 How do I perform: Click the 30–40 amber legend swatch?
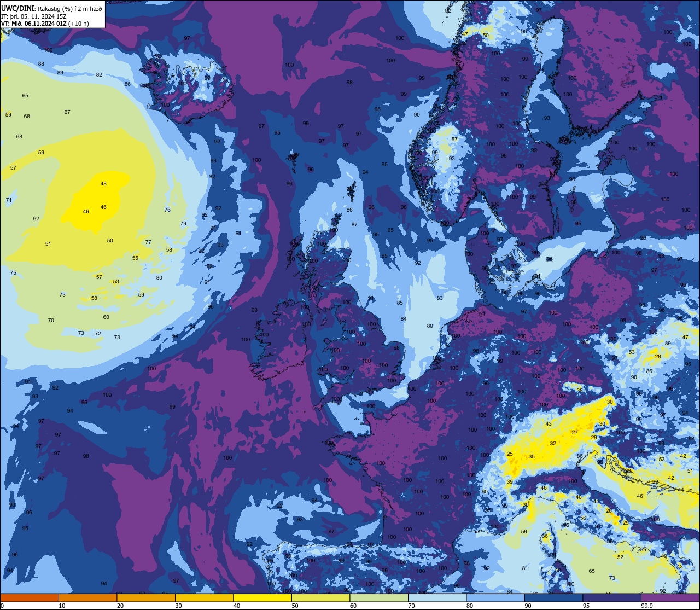click(x=204, y=597)
